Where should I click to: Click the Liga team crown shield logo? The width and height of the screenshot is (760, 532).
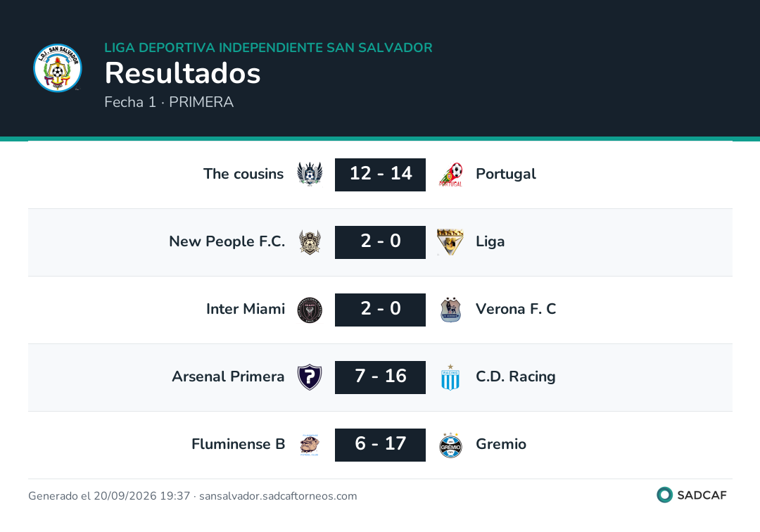coord(450,242)
